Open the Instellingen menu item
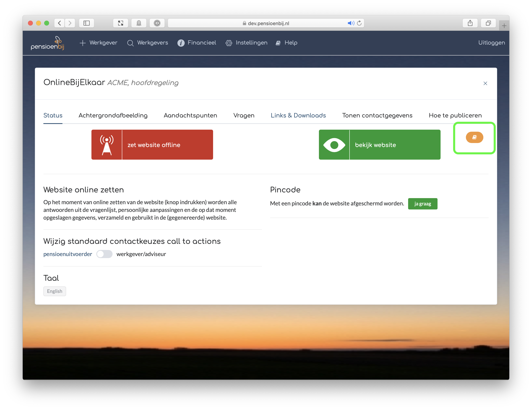 coord(246,43)
